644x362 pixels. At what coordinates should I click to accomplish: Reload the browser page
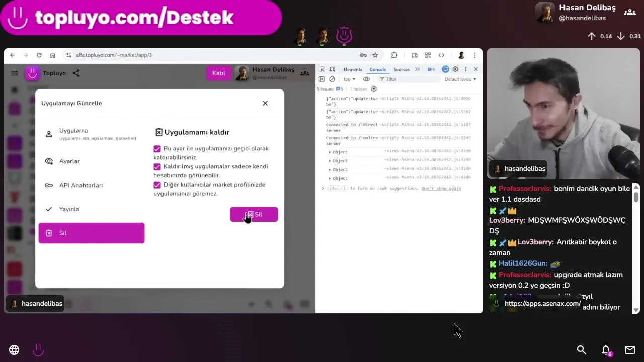39,55
